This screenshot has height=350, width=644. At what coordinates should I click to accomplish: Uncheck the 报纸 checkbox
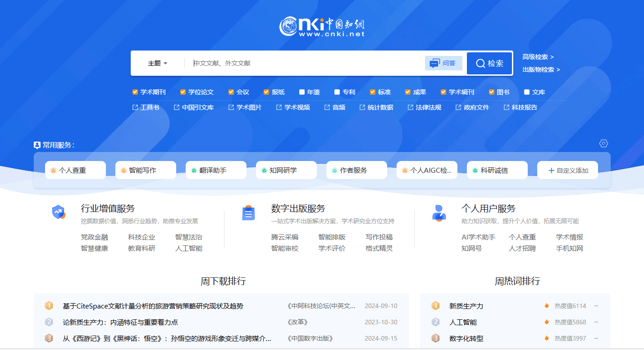point(266,92)
